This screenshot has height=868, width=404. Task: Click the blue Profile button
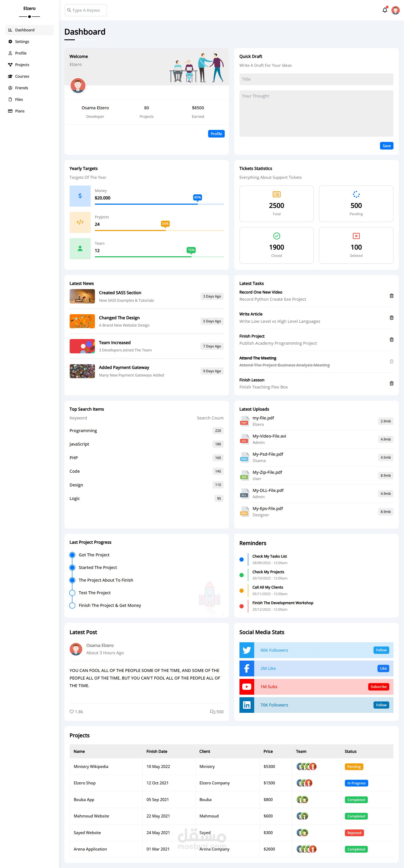[216, 134]
